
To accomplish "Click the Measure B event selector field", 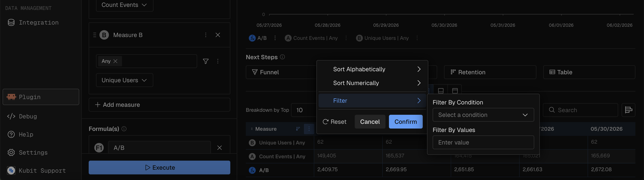I will [147, 61].
